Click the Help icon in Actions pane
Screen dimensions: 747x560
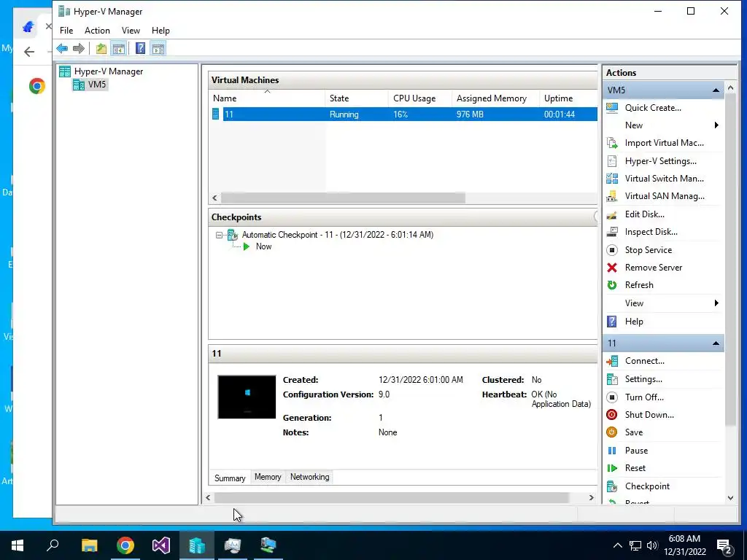point(612,322)
